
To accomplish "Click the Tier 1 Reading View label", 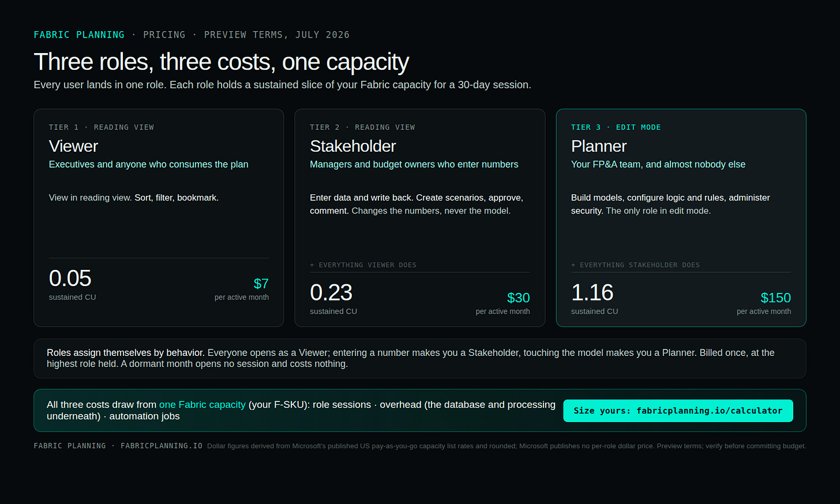I will (x=102, y=127).
